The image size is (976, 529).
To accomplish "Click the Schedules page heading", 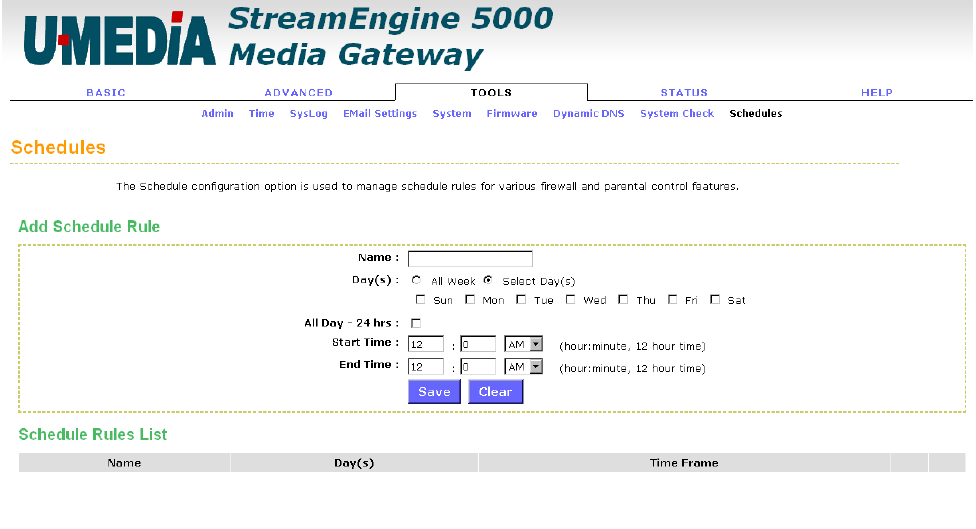I will pyautogui.click(x=59, y=147).
